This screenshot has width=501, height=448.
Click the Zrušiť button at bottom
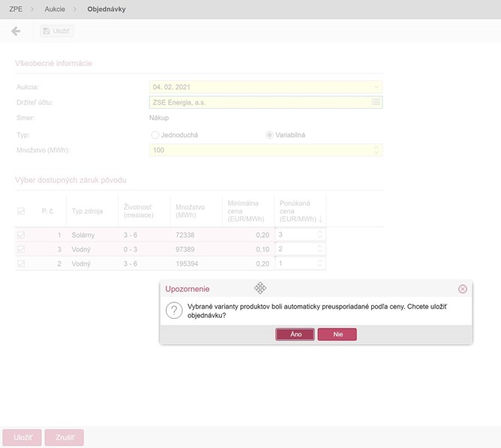click(64, 437)
